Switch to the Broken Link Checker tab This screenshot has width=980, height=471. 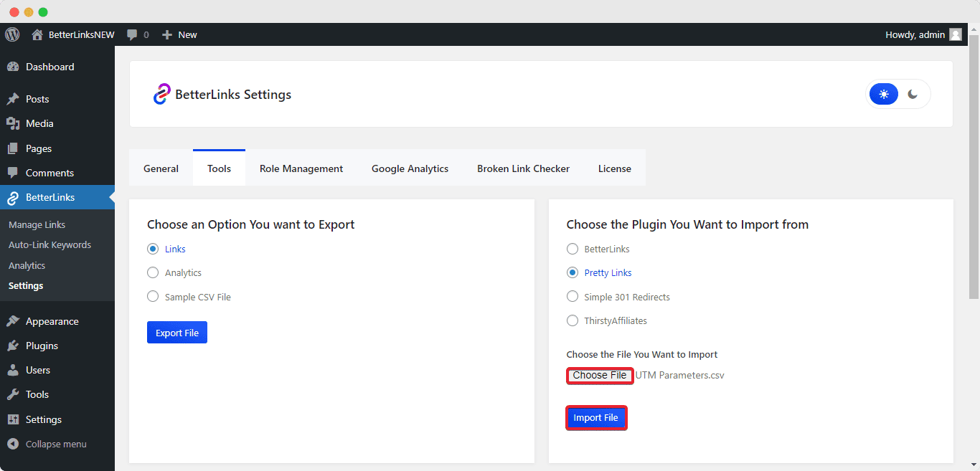pyautogui.click(x=523, y=168)
